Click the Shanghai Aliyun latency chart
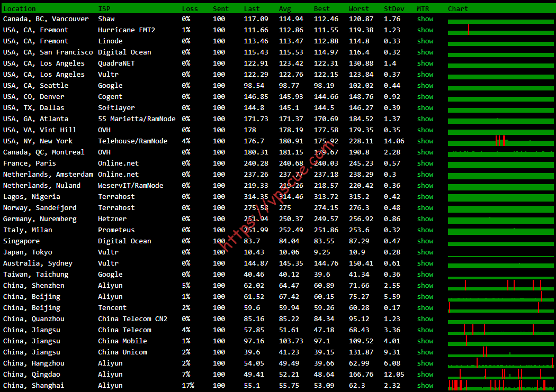The height and width of the screenshot is (392, 556). pos(501,385)
